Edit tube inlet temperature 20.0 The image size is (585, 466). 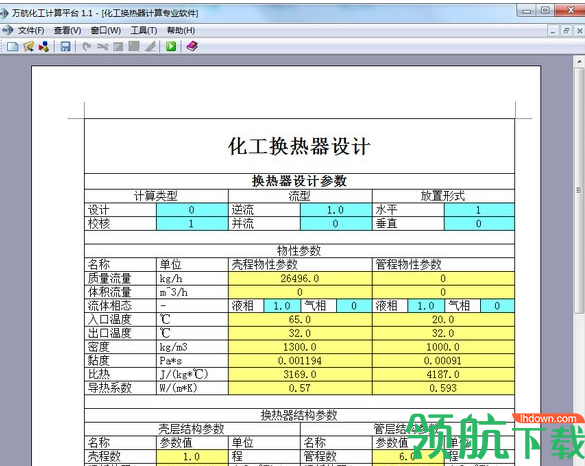pos(443,319)
